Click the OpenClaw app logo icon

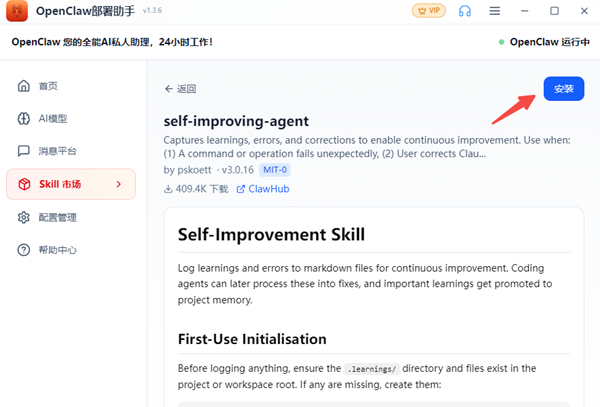[17, 10]
